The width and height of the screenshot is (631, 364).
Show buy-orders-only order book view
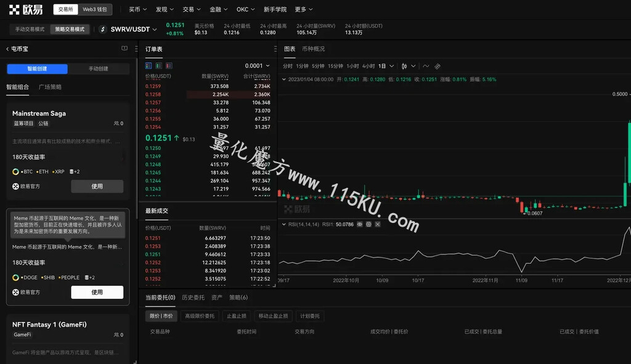pos(158,65)
